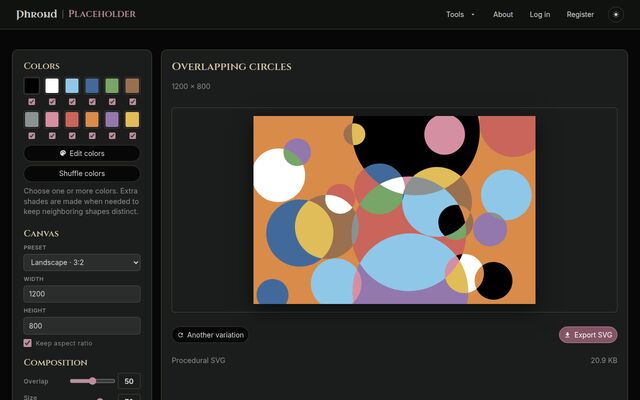
Task: Generate Another variation
Action: 210,335
